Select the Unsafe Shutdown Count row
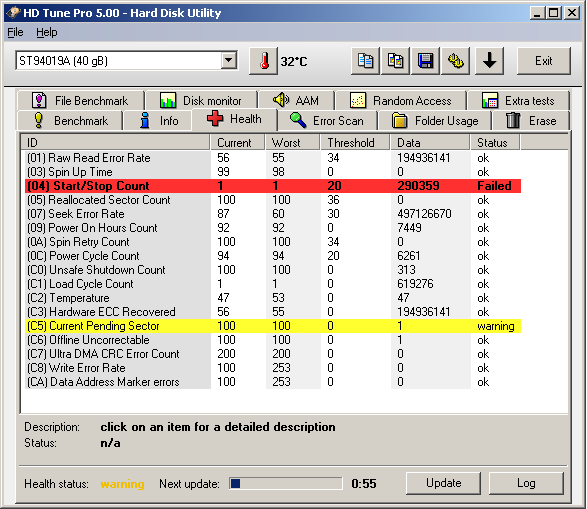The width and height of the screenshot is (587, 509). click(273, 270)
